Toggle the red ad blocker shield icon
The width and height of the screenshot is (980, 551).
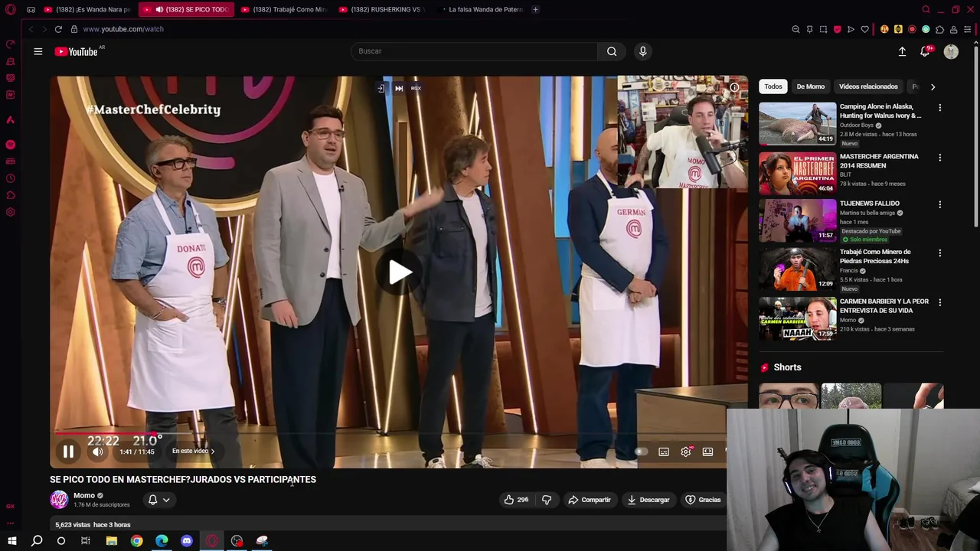coord(837,29)
